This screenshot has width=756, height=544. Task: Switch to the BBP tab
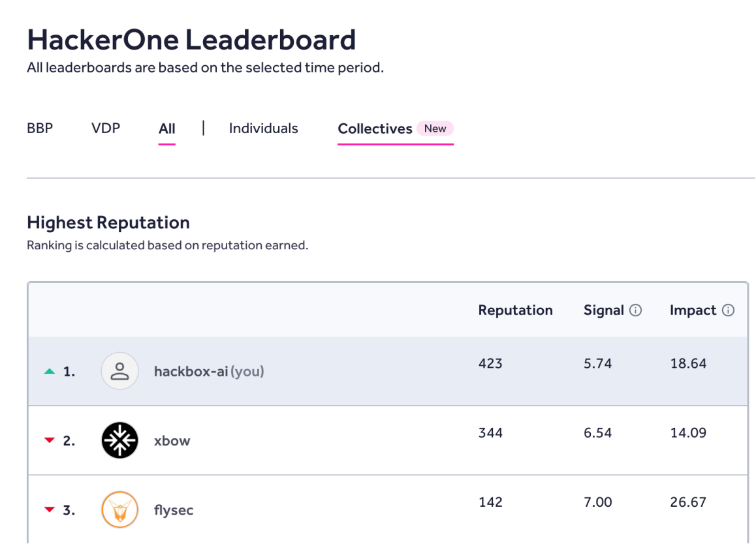pos(40,128)
